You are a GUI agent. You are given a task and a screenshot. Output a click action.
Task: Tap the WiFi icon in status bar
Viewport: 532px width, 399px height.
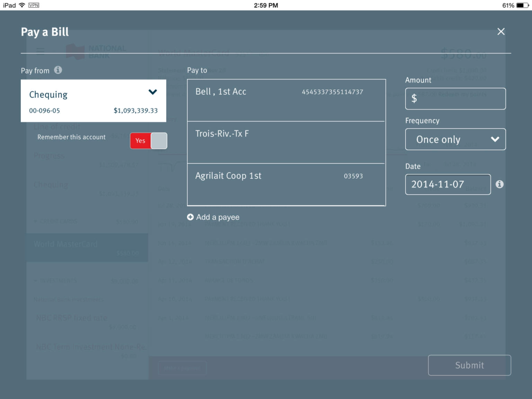click(22, 5)
